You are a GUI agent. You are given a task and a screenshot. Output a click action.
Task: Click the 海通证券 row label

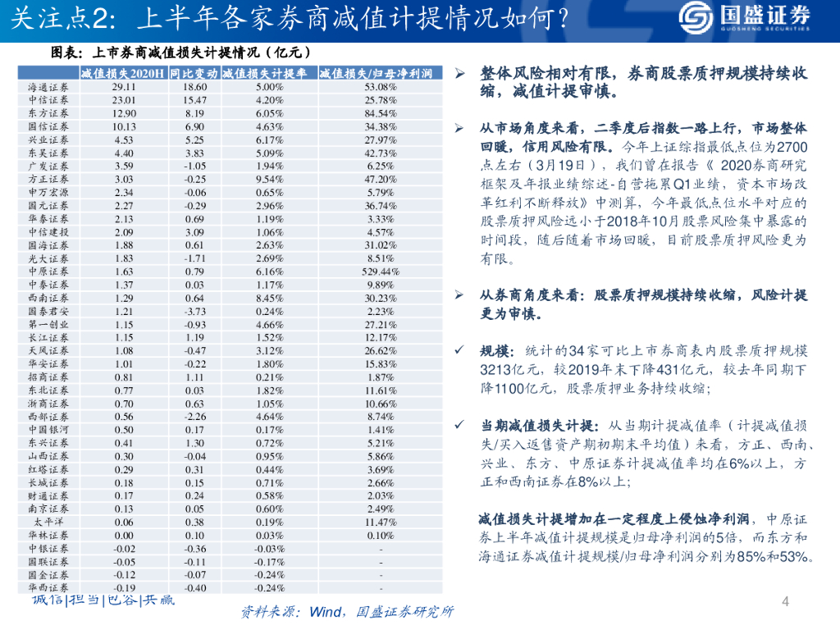click(x=48, y=87)
